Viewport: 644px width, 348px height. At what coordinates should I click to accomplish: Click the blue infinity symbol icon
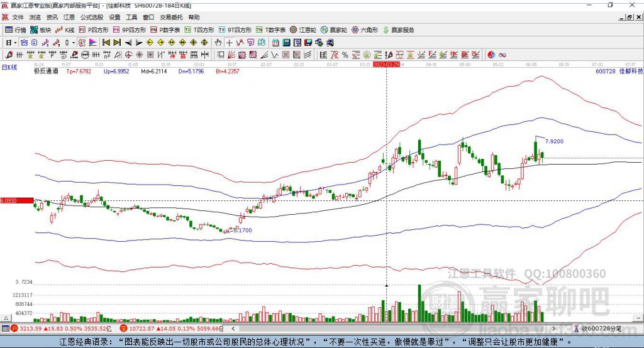[502, 55]
